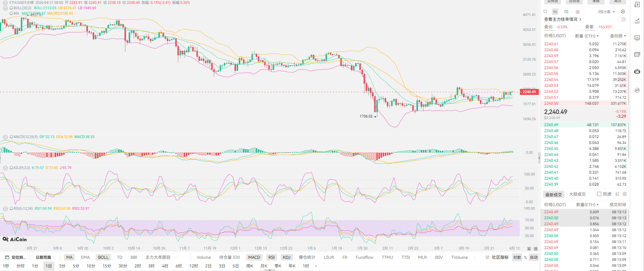Open the 2位小数 precision dropdown
Screen dimensions: 644x271
[606, 12]
